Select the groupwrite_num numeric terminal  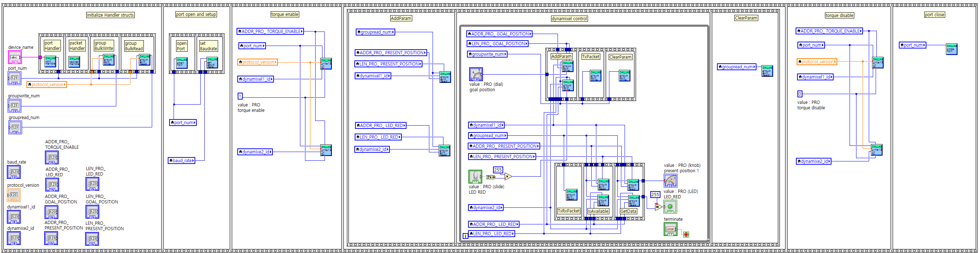(x=14, y=106)
